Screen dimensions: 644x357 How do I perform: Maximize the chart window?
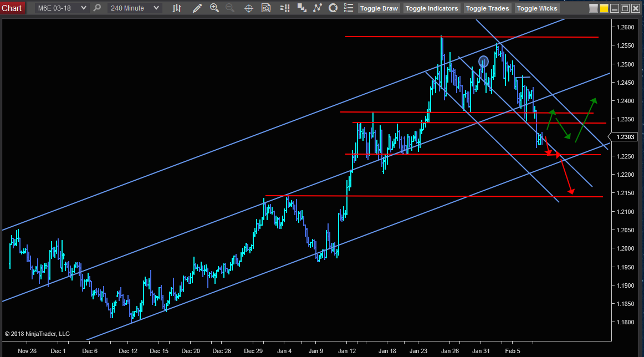pos(625,8)
